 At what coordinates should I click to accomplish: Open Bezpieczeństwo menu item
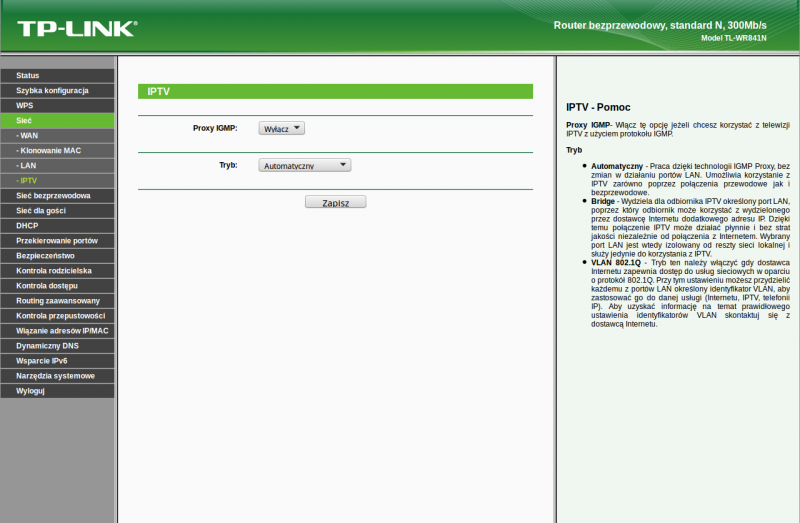point(58,256)
